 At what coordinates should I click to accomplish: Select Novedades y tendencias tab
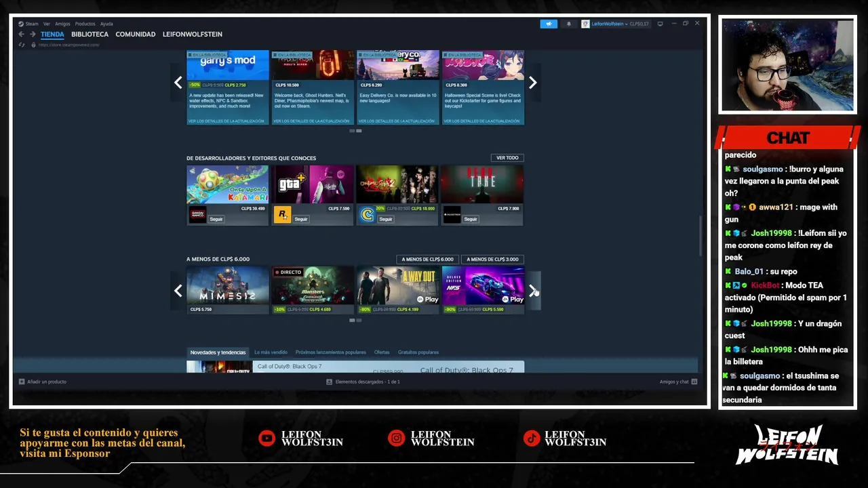218,352
